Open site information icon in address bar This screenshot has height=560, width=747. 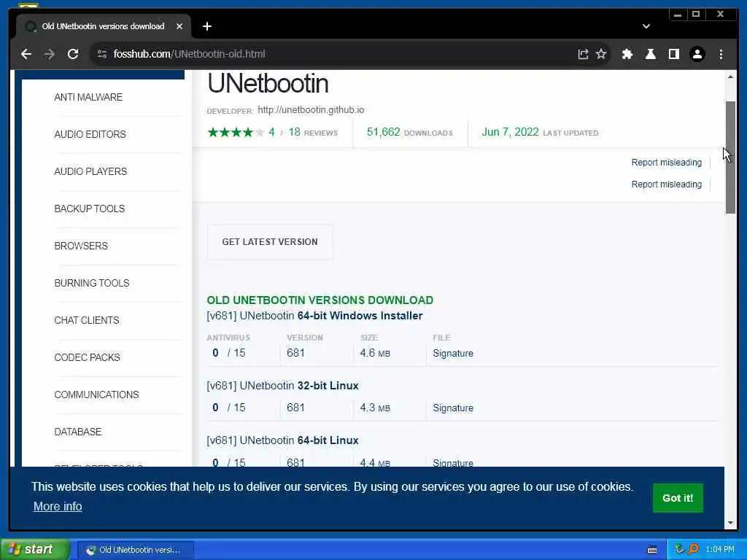pyautogui.click(x=102, y=54)
